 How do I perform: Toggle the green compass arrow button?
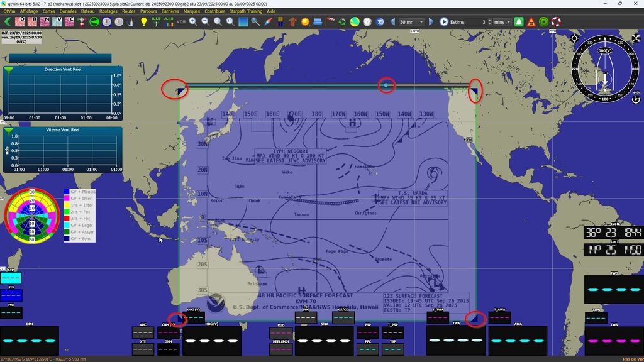point(94,22)
